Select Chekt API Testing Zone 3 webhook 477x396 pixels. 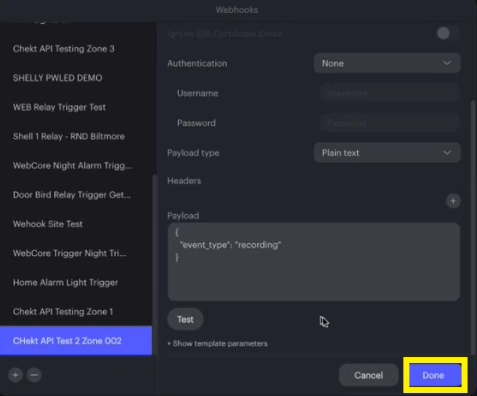[x=76, y=49]
